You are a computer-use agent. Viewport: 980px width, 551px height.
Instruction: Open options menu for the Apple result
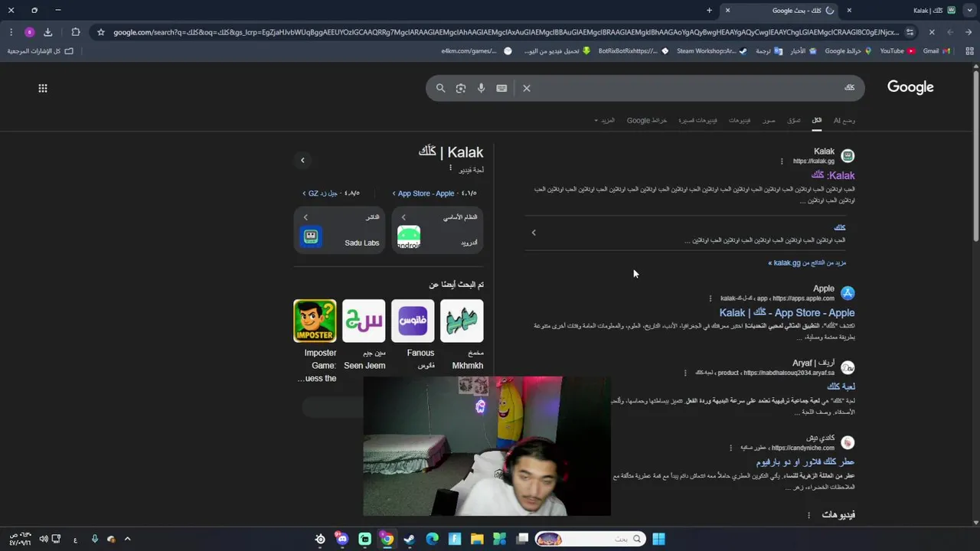click(710, 298)
